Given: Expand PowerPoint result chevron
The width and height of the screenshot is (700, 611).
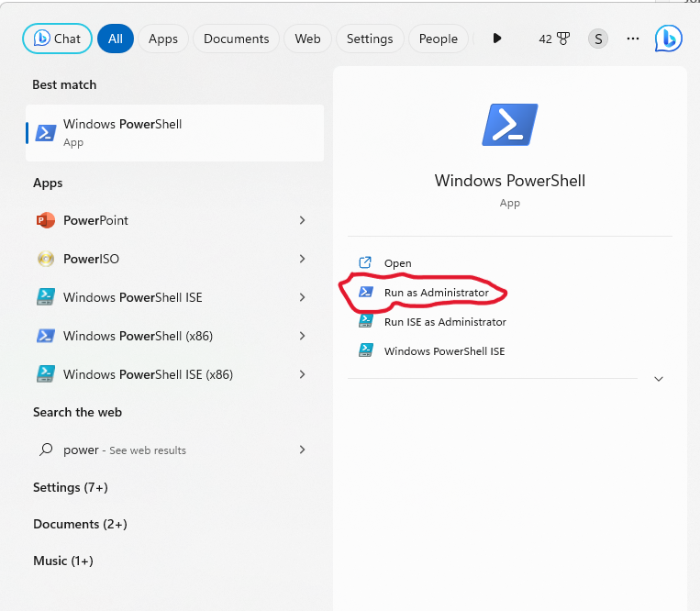Looking at the screenshot, I should [x=302, y=220].
